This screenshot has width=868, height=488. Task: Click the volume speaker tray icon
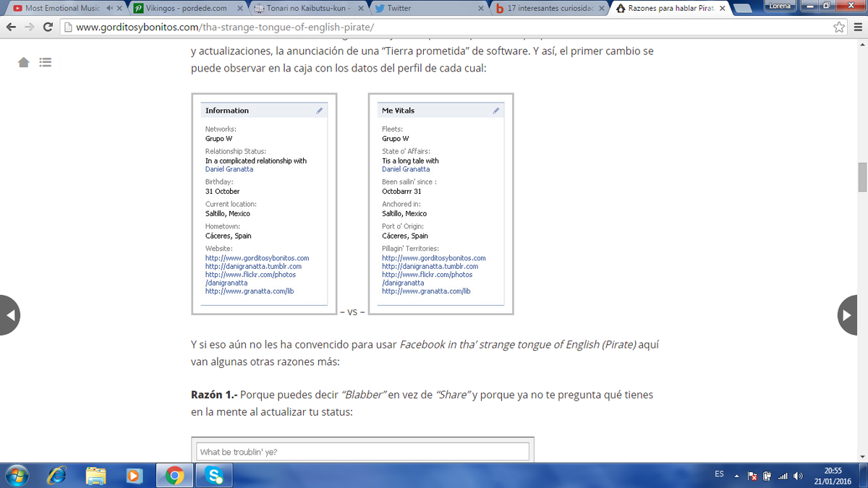point(798,476)
